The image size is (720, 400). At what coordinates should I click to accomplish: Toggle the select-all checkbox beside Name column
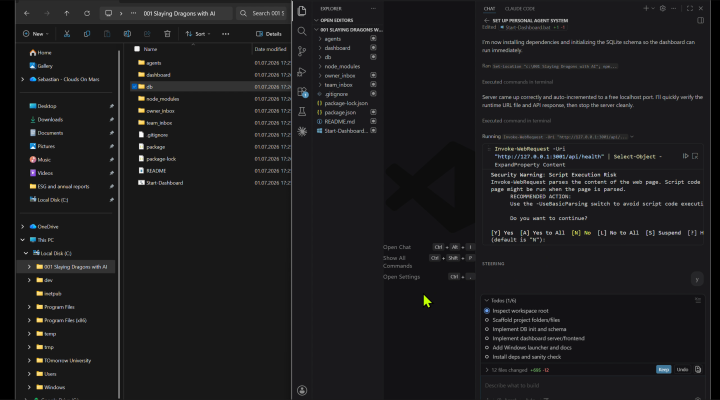pos(137,49)
